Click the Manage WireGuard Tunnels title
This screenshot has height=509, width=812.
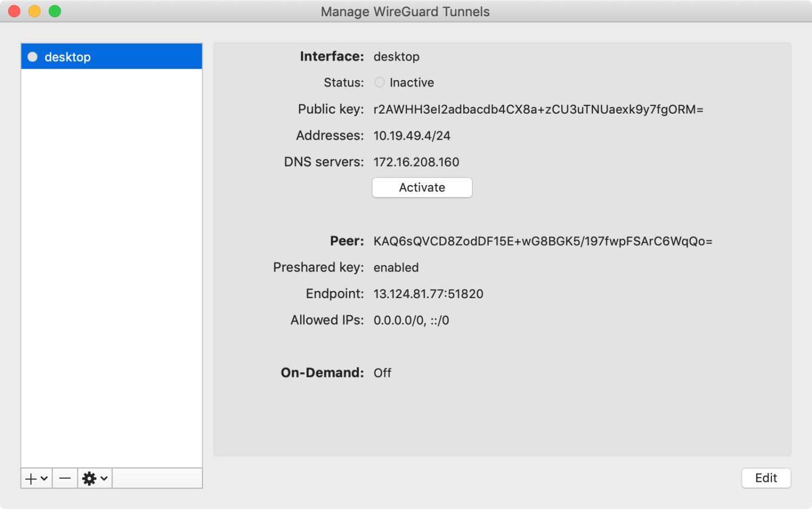(405, 11)
